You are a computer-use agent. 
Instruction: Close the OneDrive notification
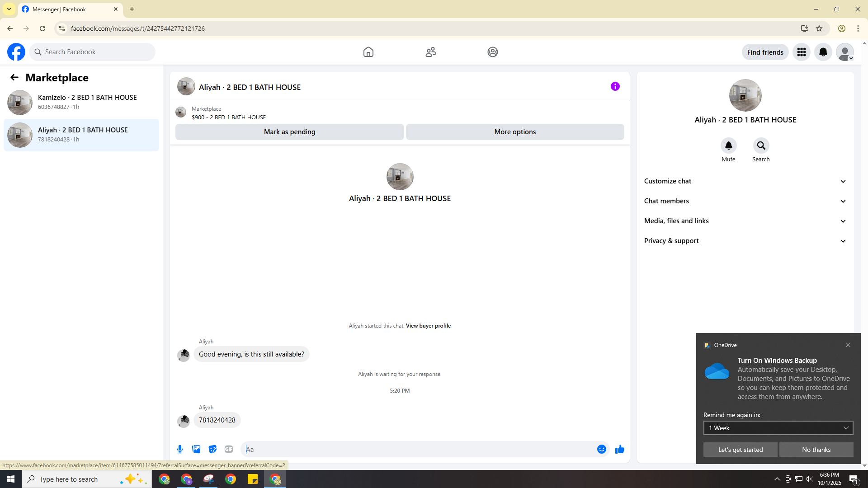pos(848,345)
